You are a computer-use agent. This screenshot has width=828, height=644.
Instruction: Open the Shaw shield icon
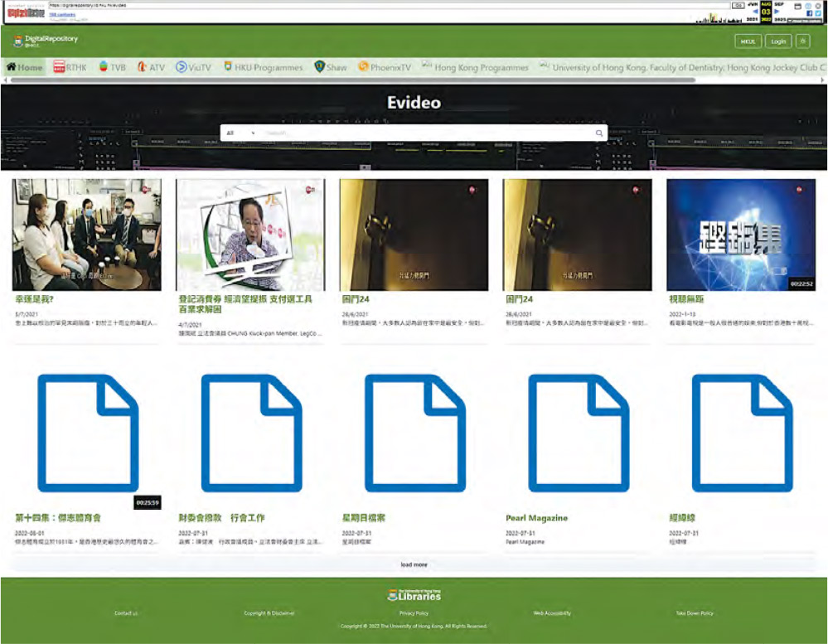[x=320, y=67]
